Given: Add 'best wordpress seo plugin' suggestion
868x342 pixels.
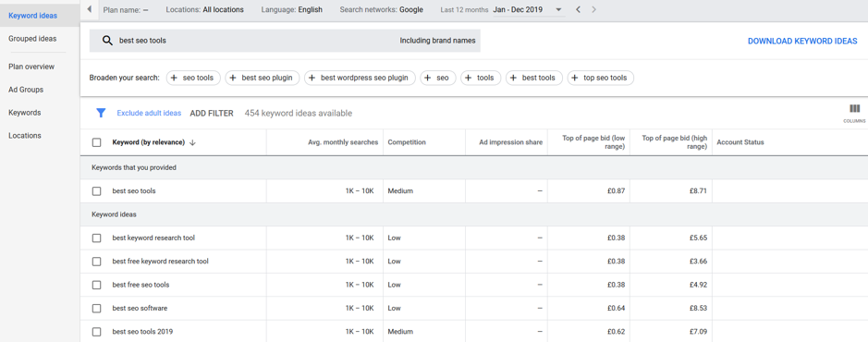Looking at the screenshot, I should point(360,78).
